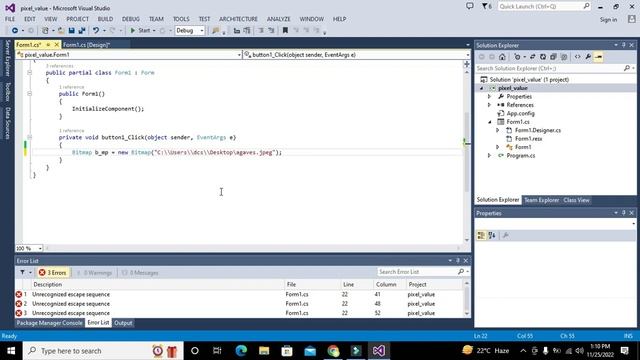Click the Open File folder icon
Screen dimensions: 640x360
pyautogui.click(x=61, y=31)
